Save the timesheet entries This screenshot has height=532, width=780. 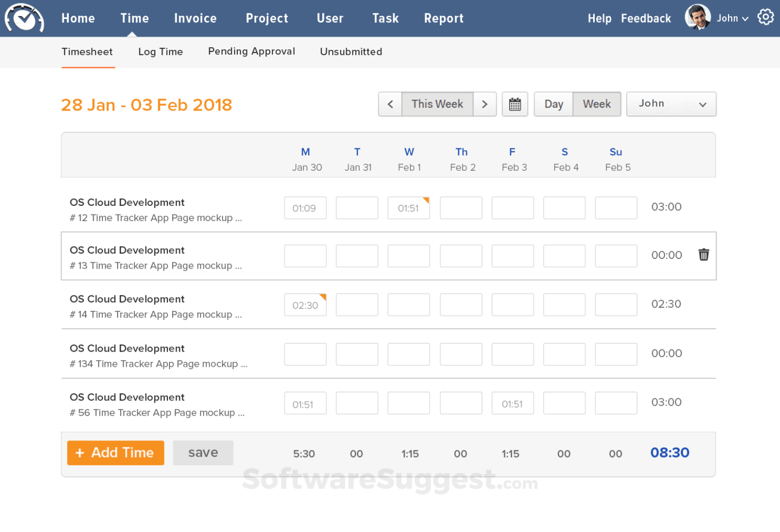[x=203, y=452]
